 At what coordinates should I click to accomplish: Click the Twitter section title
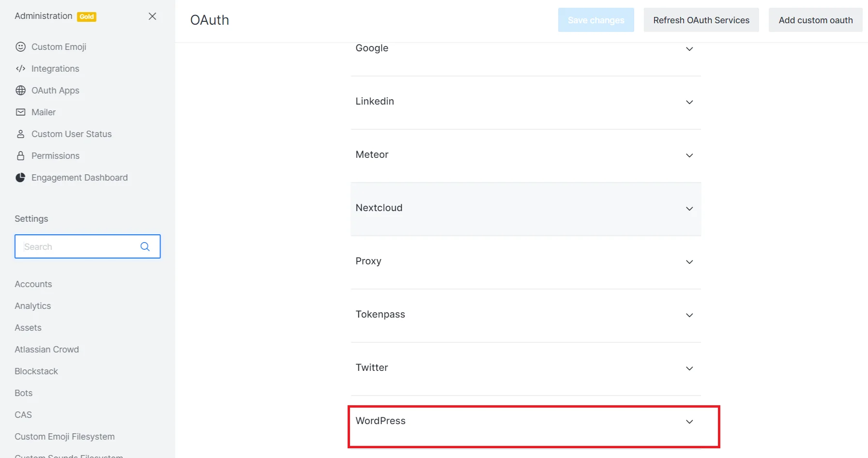coord(372,367)
